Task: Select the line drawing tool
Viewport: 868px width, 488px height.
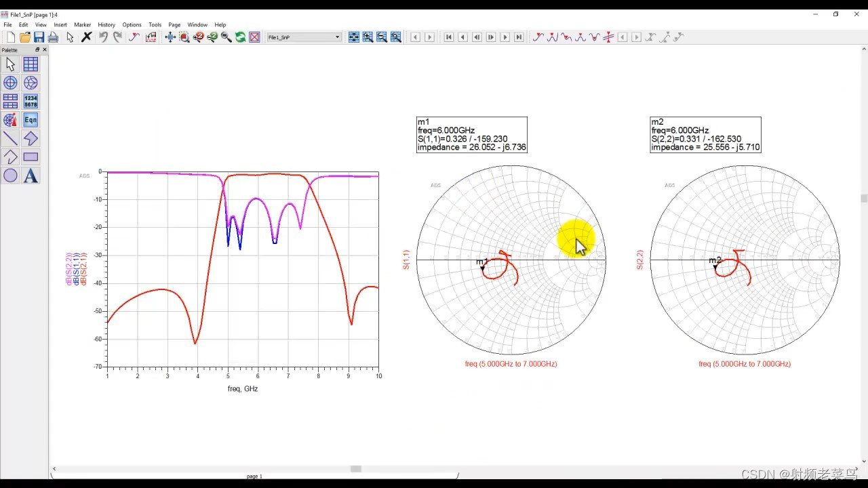Action: (10, 138)
